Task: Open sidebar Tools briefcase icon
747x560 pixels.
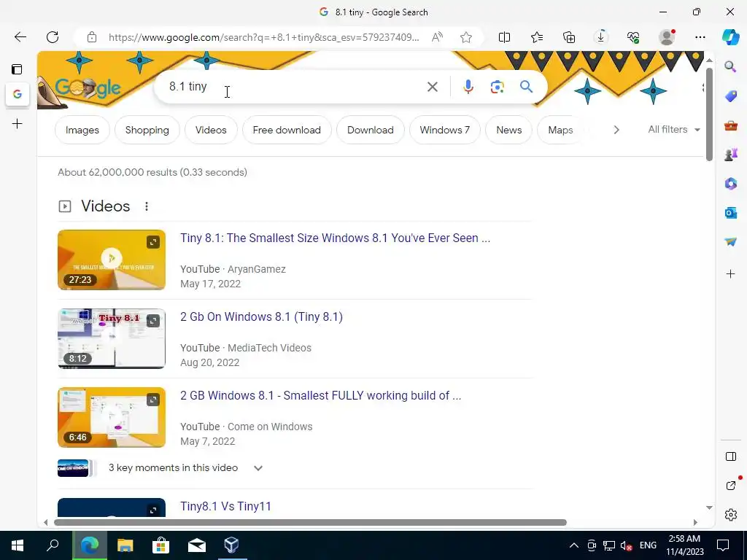Action: [730, 125]
